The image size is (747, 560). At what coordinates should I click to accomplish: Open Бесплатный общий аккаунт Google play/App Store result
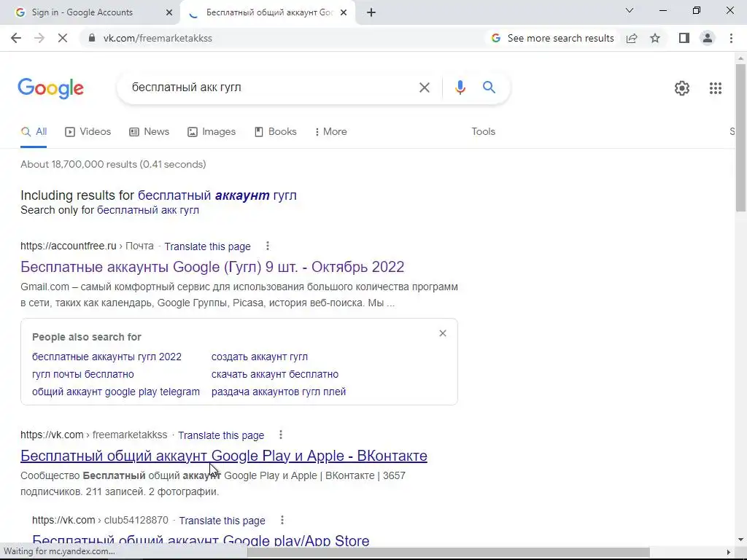tap(201, 540)
